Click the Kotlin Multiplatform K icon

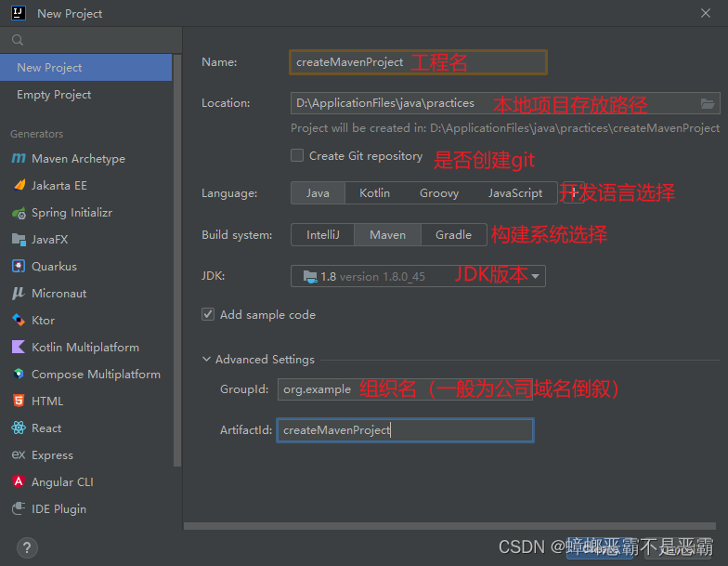click(x=19, y=348)
